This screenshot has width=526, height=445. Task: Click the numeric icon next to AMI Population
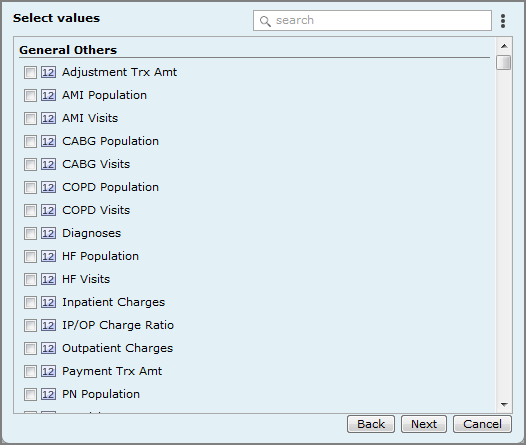click(48, 96)
